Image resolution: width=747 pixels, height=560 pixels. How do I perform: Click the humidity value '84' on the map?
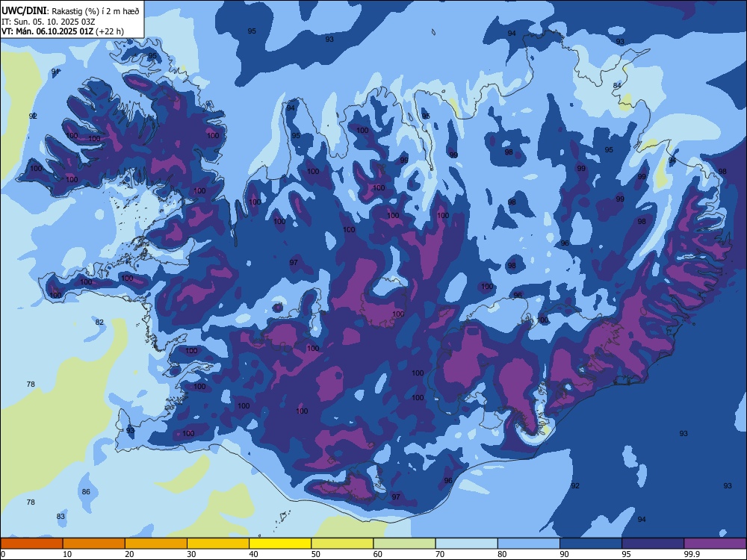(x=617, y=85)
